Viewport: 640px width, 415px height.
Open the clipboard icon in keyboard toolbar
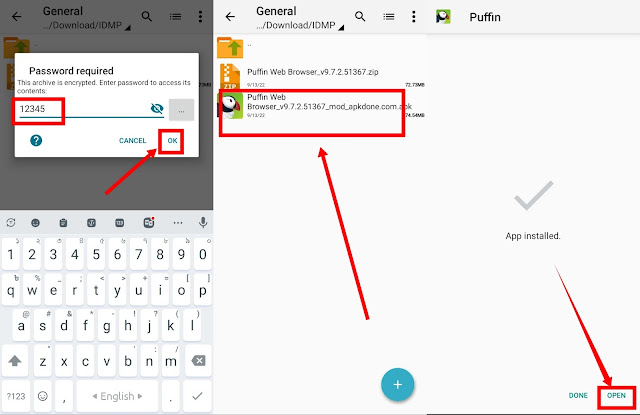[63, 223]
